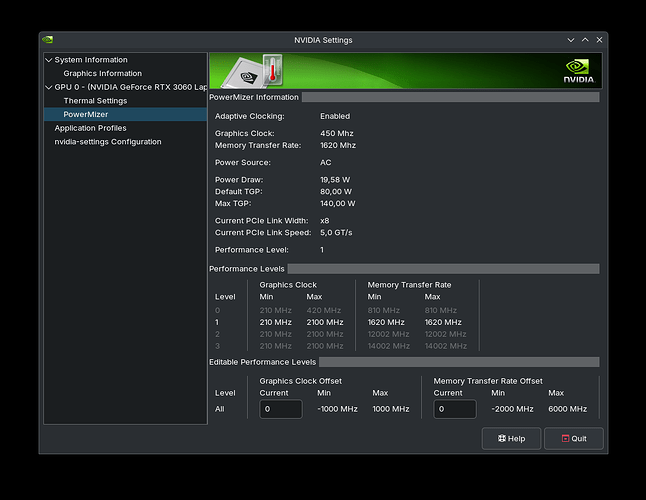Click the NVIDIA Settings window title
The height and width of the screenshot is (500, 646).
(x=323, y=40)
